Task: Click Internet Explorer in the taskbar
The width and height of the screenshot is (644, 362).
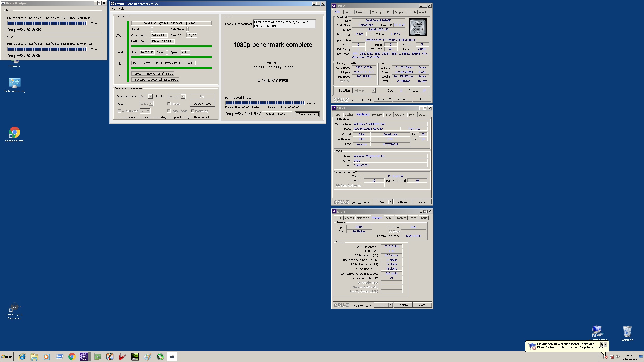Action: [x=22, y=357]
